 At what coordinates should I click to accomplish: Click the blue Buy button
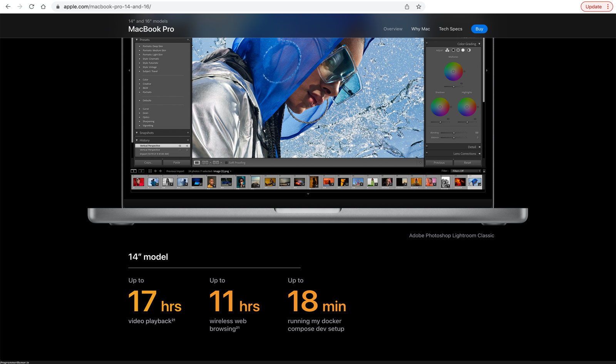pyautogui.click(x=479, y=29)
